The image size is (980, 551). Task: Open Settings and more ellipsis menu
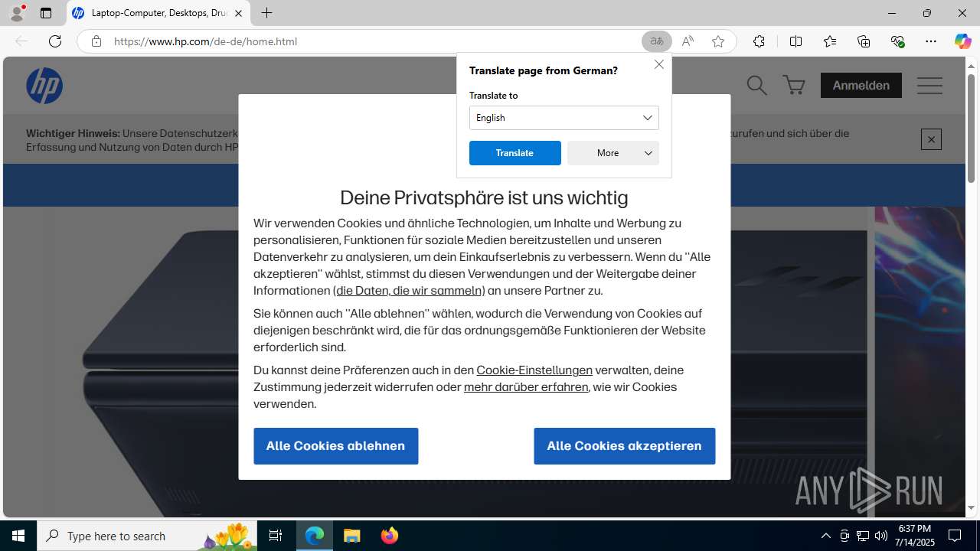pos(931,41)
